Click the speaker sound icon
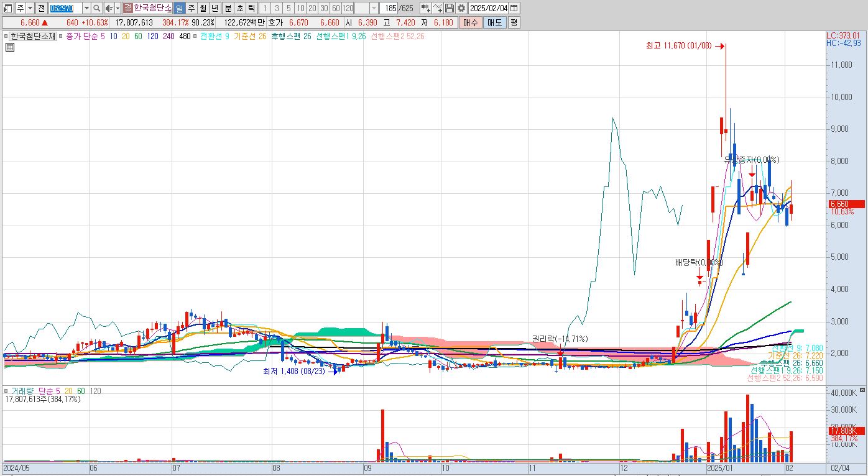The image size is (868, 476). point(108,8)
